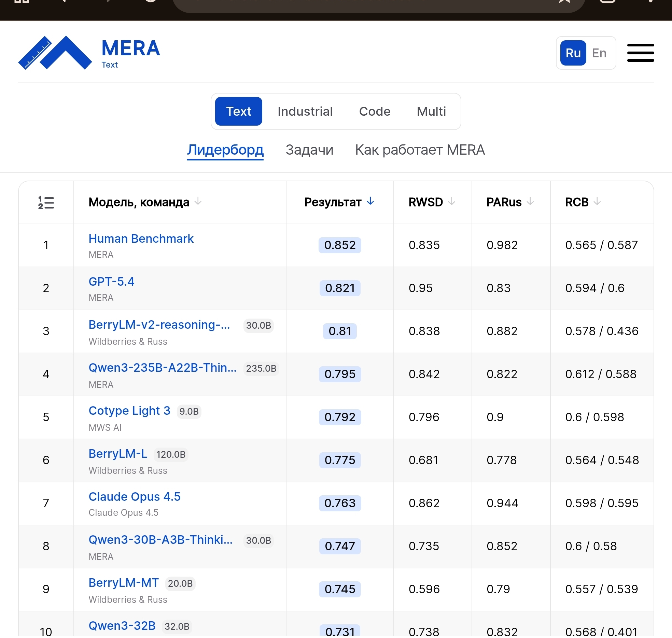Click the 20.0B size tag
The width and height of the screenshot is (672, 638).
coord(180,584)
